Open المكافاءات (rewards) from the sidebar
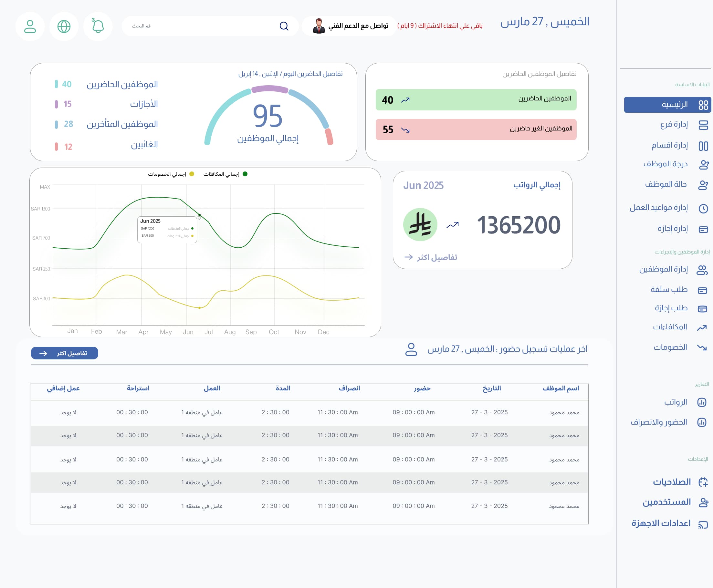 (x=674, y=327)
